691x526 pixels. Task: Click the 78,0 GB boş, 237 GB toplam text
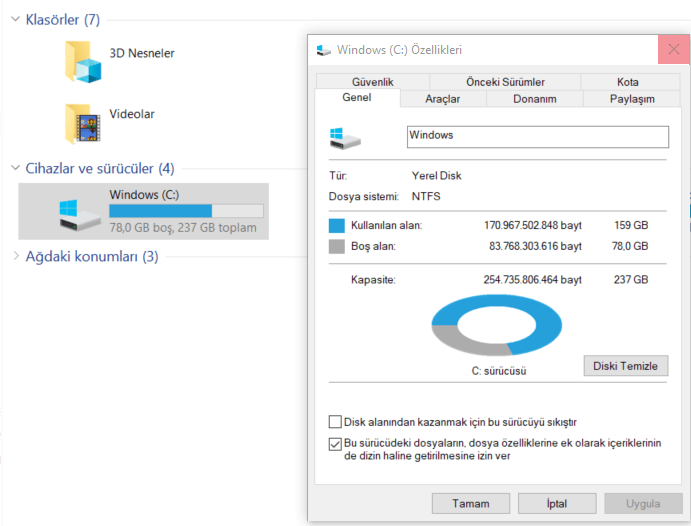coord(183,227)
